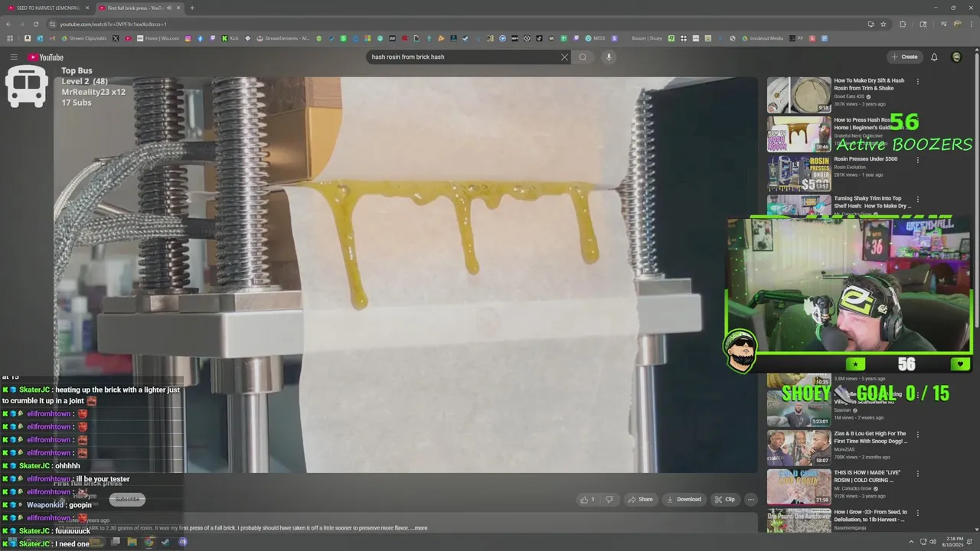Open the Stream Clips/edits bookmark
Viewport: 980px width, 551px height.
tap(83, 38)
